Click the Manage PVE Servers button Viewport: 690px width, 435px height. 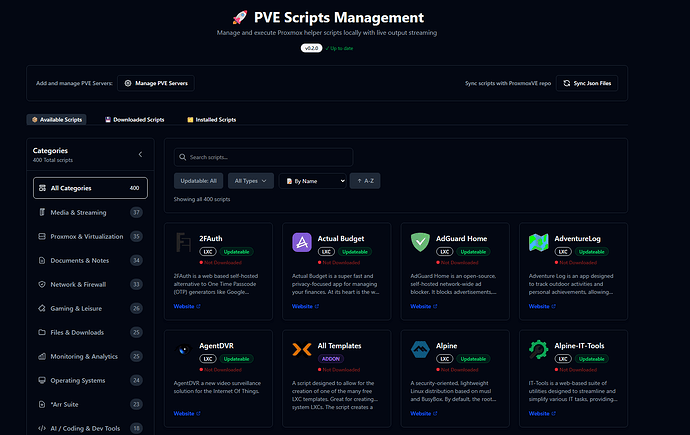(155, 83)
